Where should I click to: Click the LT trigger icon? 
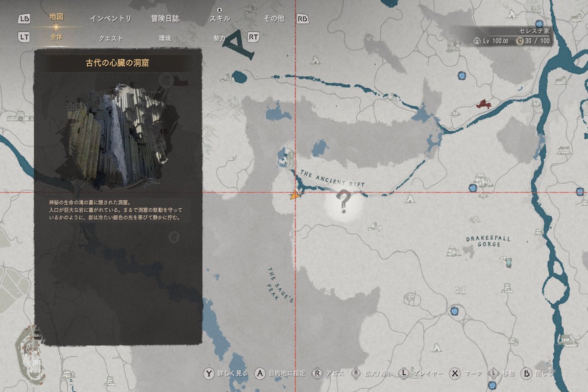point(24,37)
